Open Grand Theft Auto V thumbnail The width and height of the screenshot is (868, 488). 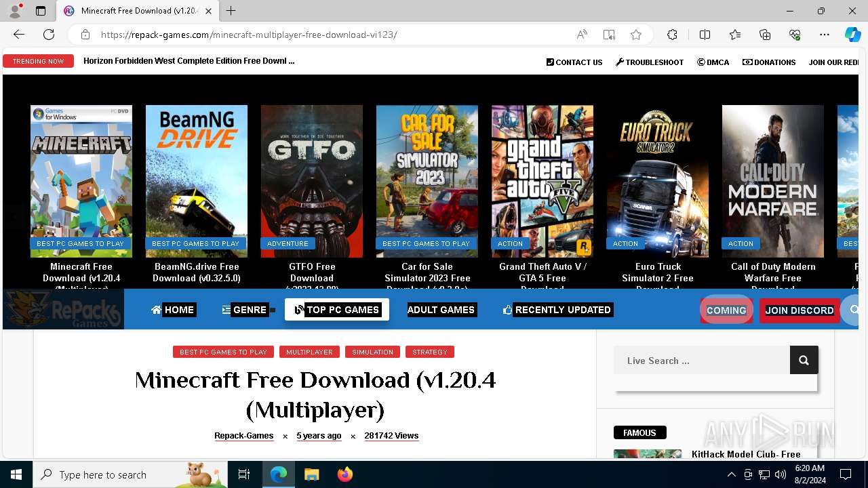pyautogui.click(x=542, y=181)
